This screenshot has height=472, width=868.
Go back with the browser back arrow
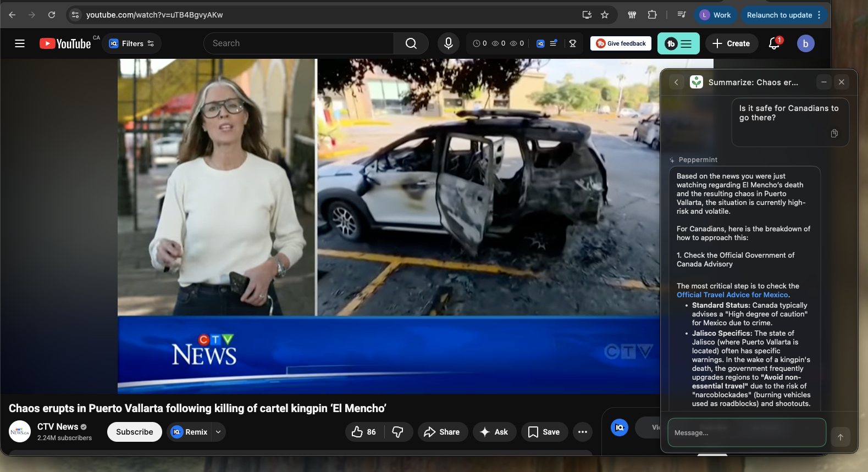point(12,15)
